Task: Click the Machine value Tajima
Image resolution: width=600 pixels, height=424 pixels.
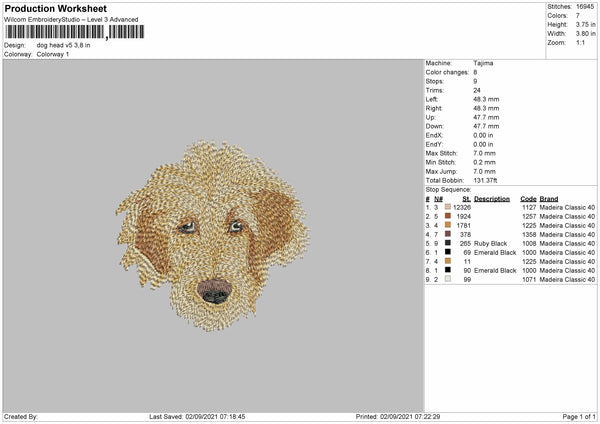Action: (483, 63)
